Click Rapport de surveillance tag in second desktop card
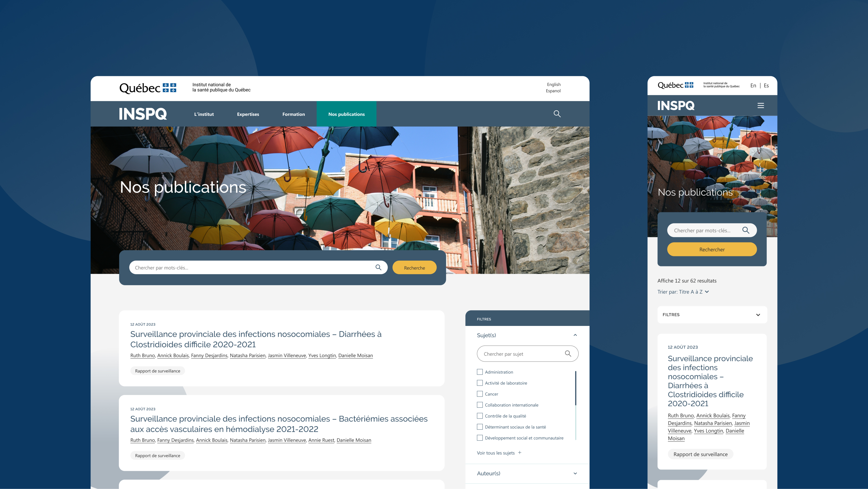 [x=158, y=455]
